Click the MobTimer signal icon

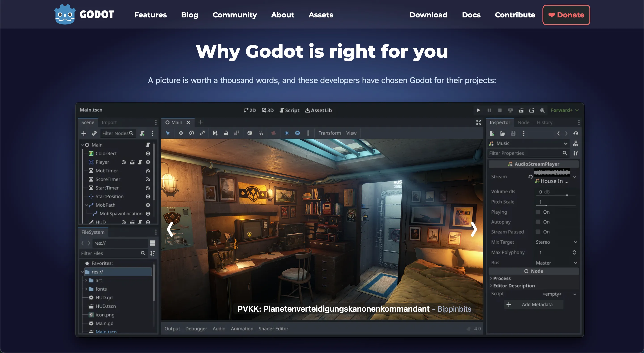148,171
